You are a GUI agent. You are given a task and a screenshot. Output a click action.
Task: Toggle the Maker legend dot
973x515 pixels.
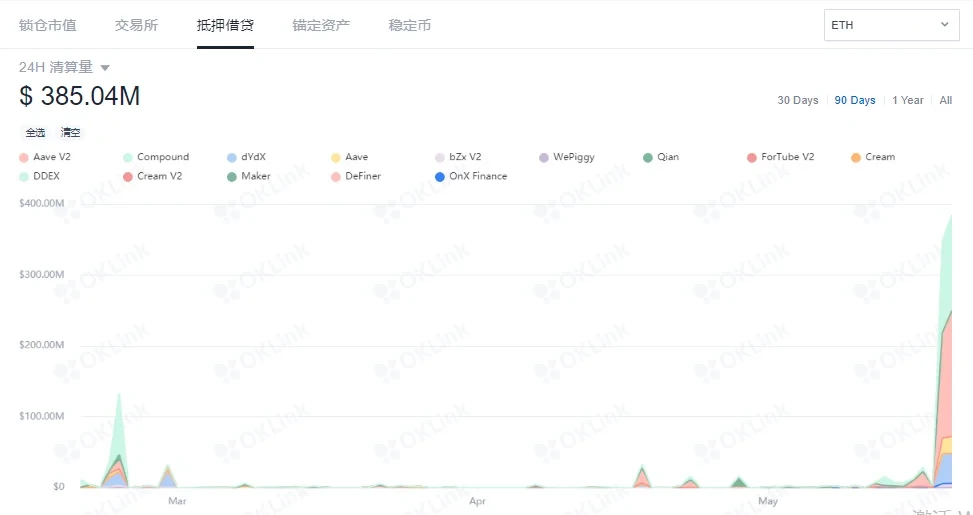232,176
